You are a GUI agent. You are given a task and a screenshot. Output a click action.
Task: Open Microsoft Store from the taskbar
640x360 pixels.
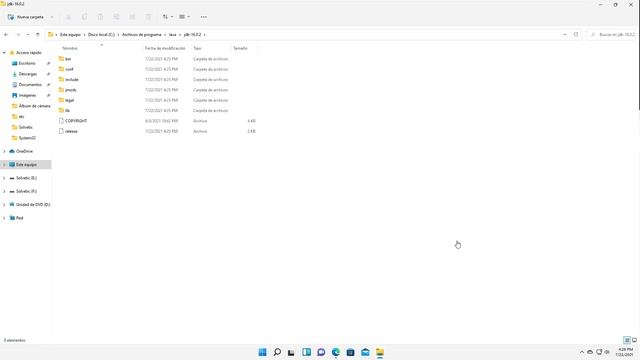click(x=351, y=352)
